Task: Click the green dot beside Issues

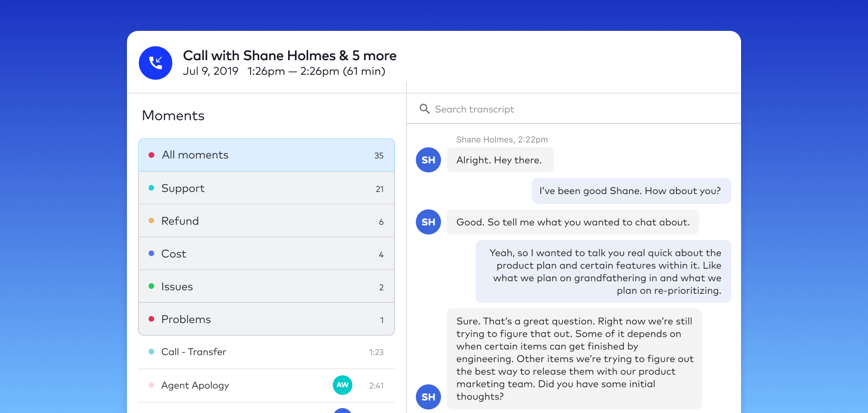Action: coord(151,286)
